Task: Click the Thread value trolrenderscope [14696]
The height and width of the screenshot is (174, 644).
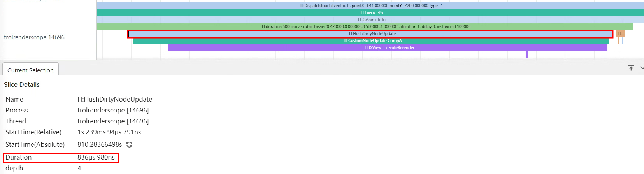Action: pos(113,121)
